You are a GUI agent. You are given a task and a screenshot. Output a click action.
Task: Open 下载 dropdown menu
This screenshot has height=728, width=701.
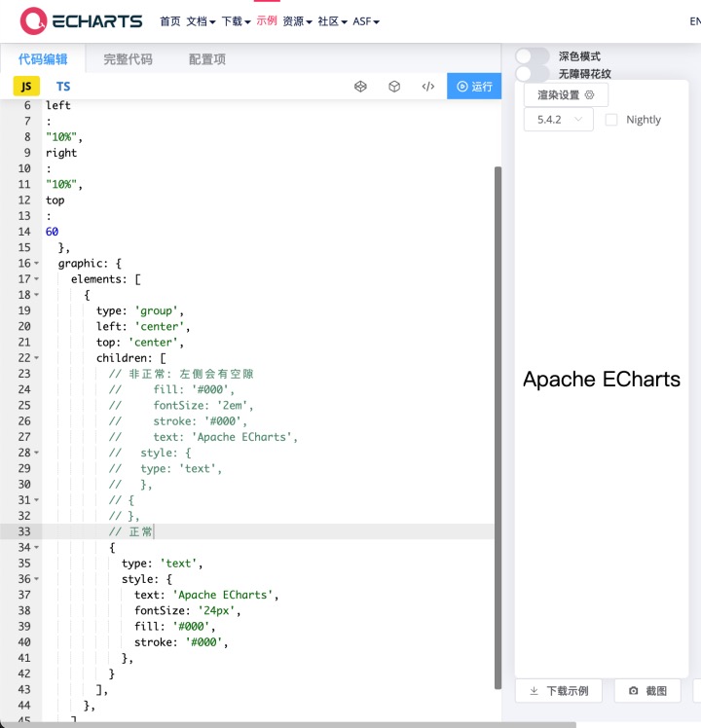(236, 21)
